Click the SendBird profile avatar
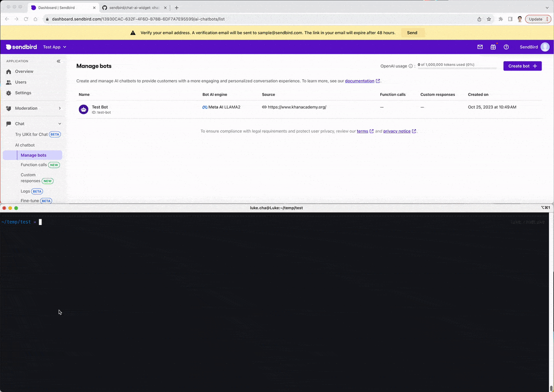 click(545, 47)
